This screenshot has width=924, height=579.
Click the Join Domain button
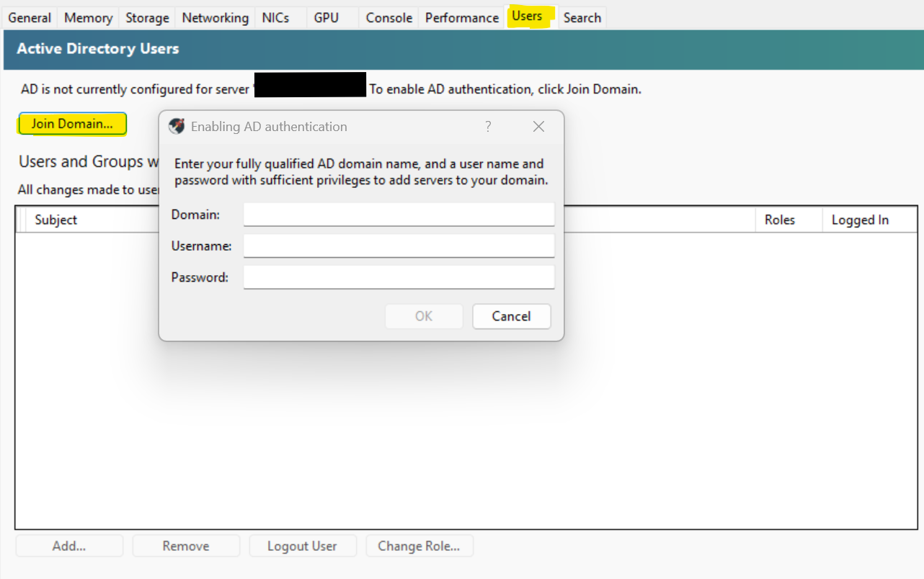click(x=72, y=124)
